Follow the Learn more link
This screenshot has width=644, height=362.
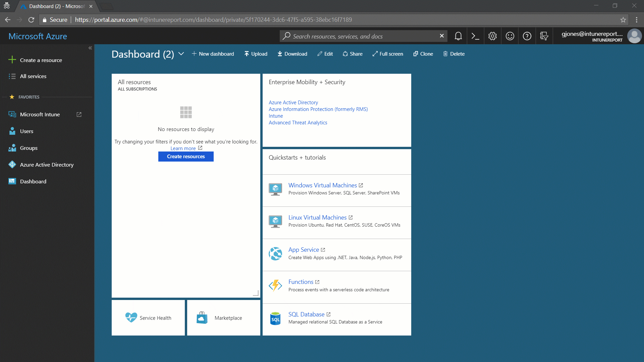183,148
